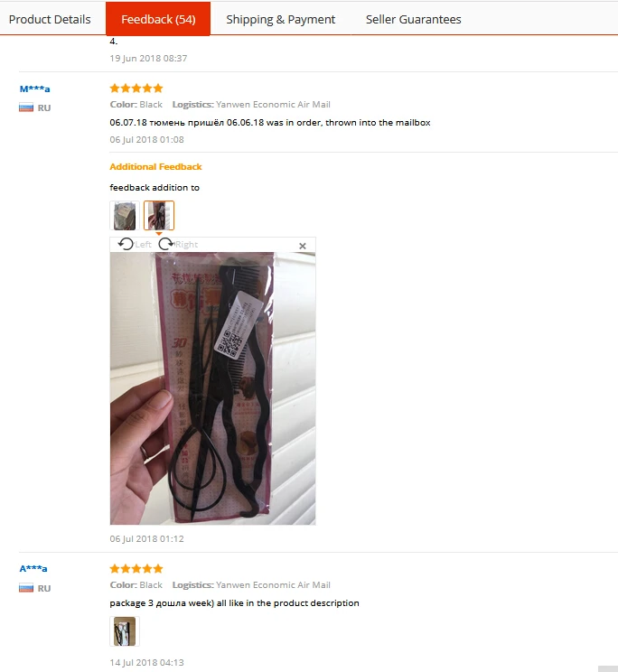618x672 pixels.
Task: Open reviewer A***a's profile link
Action: 33,569
